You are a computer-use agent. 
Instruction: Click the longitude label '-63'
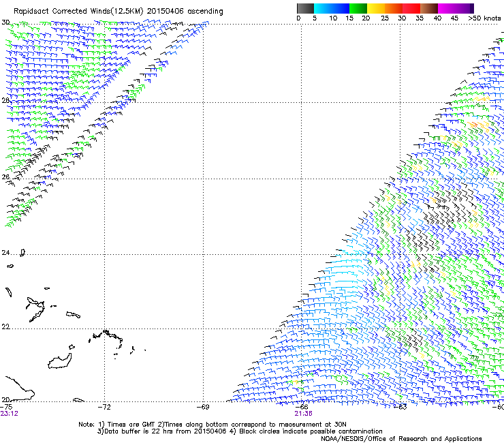click(x=400, y=407)
